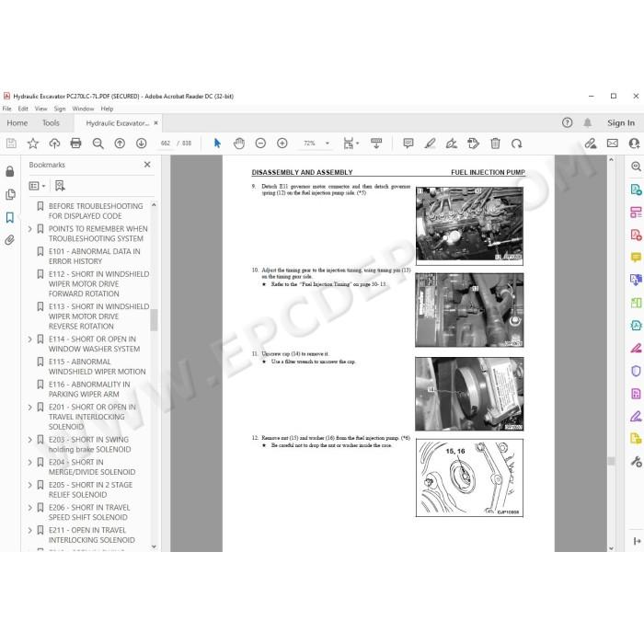Open the Help menu

tap(107, 109)
